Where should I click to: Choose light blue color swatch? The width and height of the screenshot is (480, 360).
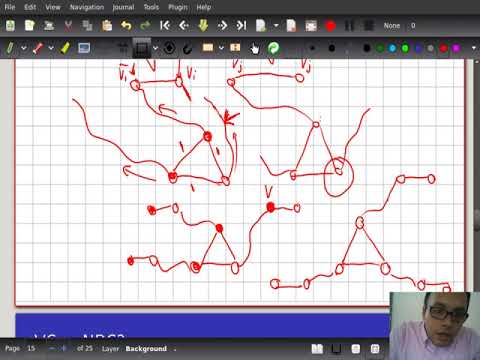point(392,48)
